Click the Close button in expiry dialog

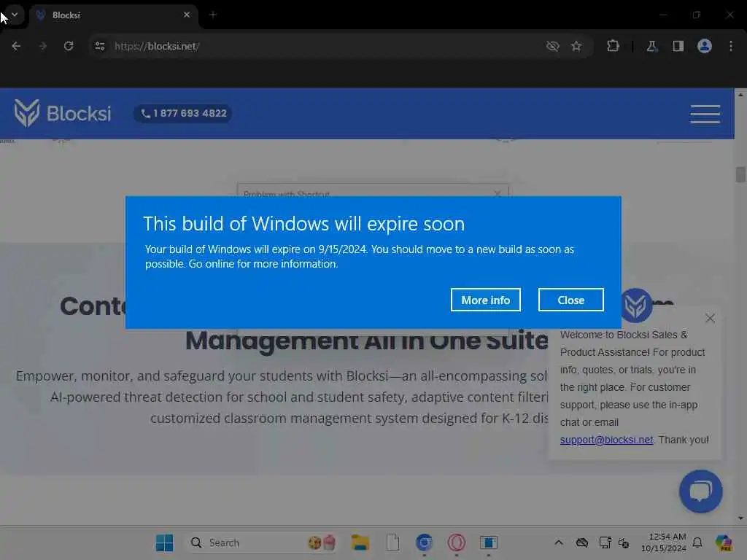(570, 300)
